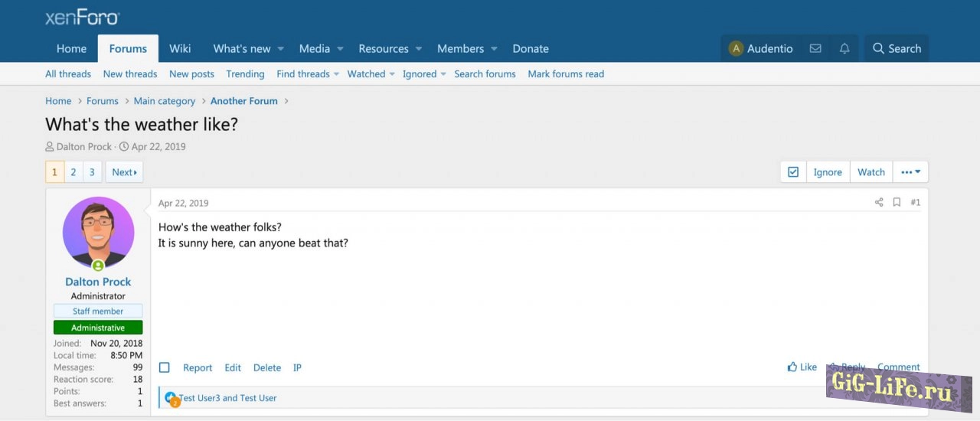Click the xenForo logo

[82, 17]
